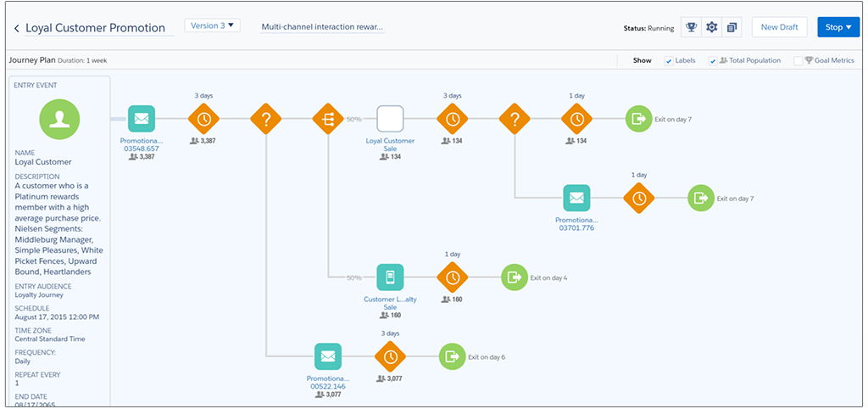Select the Promotiona... 00522.146 email icon

328,356
